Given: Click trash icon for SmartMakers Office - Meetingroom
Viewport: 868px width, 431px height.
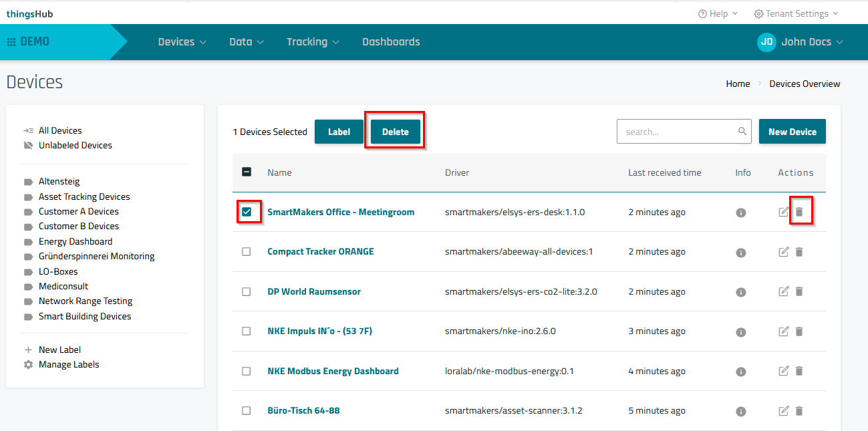Looking at the screenshot, I should click(x=799, y=212).
